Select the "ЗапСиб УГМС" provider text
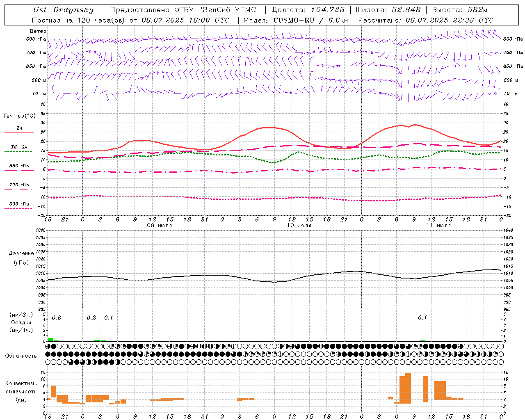 tap(229, 10)
